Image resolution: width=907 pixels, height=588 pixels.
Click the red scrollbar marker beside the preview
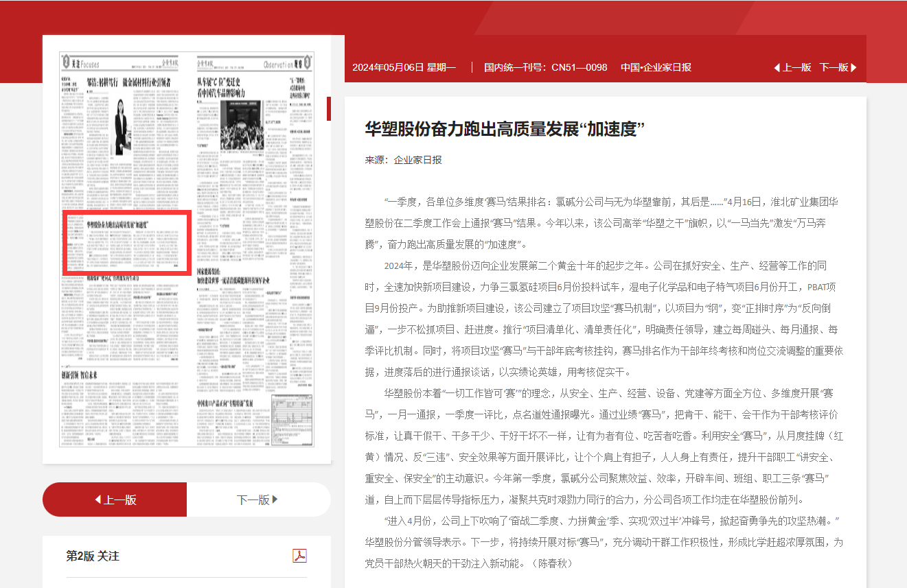(329, 108)
